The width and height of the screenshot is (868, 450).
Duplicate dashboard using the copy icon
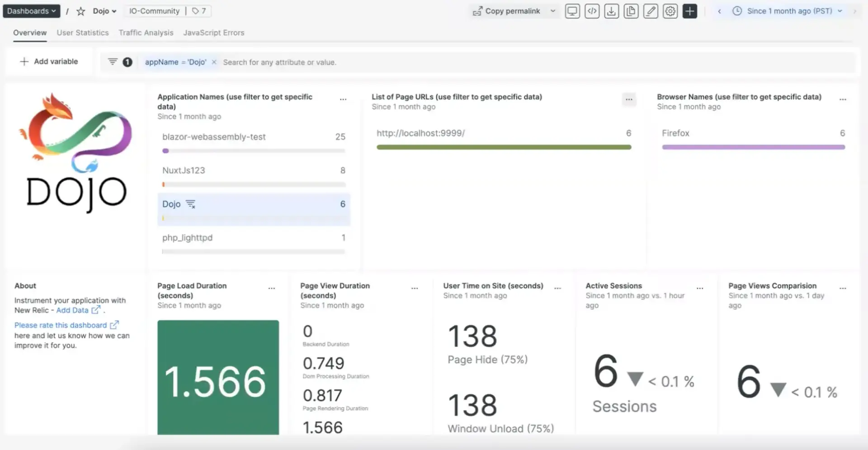tap(631, 11)
